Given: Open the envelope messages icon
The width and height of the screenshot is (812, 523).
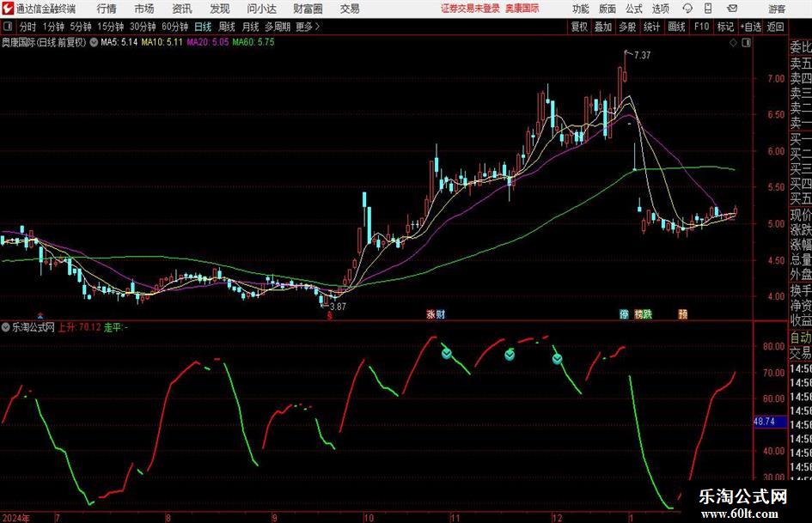Looking at the screenshot, I should coord(732,9).
